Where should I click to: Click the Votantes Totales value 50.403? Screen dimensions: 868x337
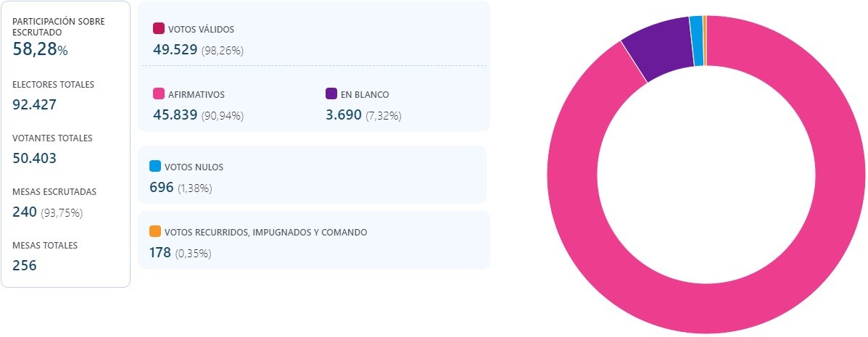pos(34,158)
